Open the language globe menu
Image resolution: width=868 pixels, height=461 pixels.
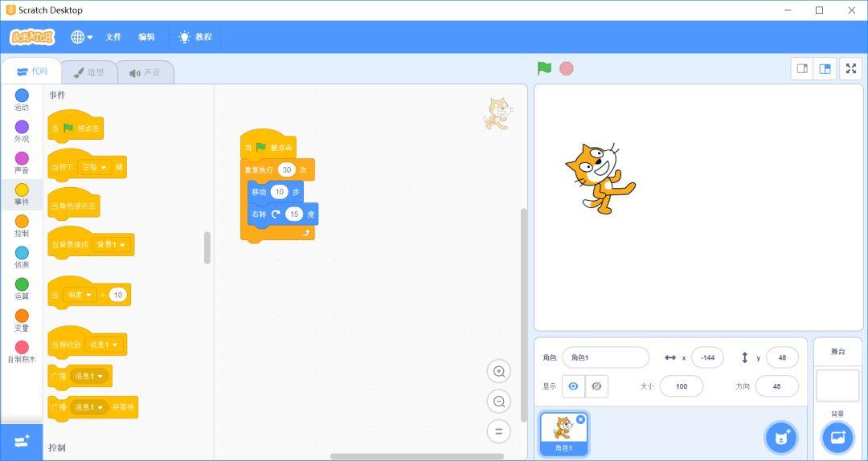(x=81, y=37)
